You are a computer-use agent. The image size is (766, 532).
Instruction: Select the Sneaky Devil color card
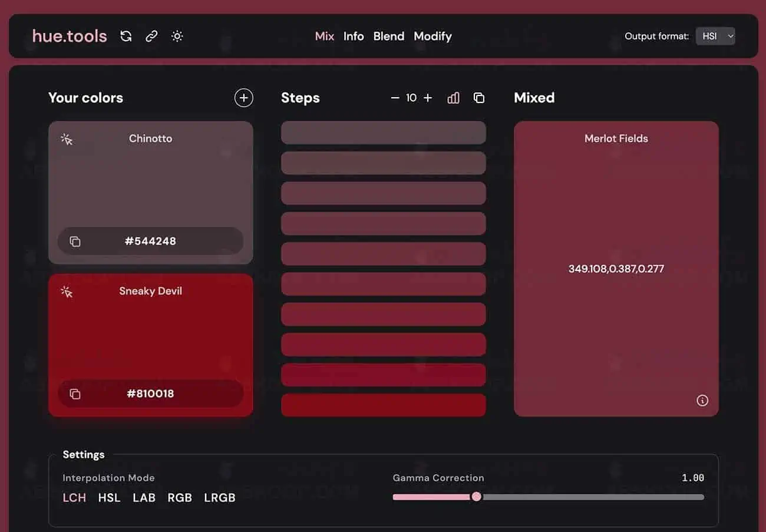[150, 330]
